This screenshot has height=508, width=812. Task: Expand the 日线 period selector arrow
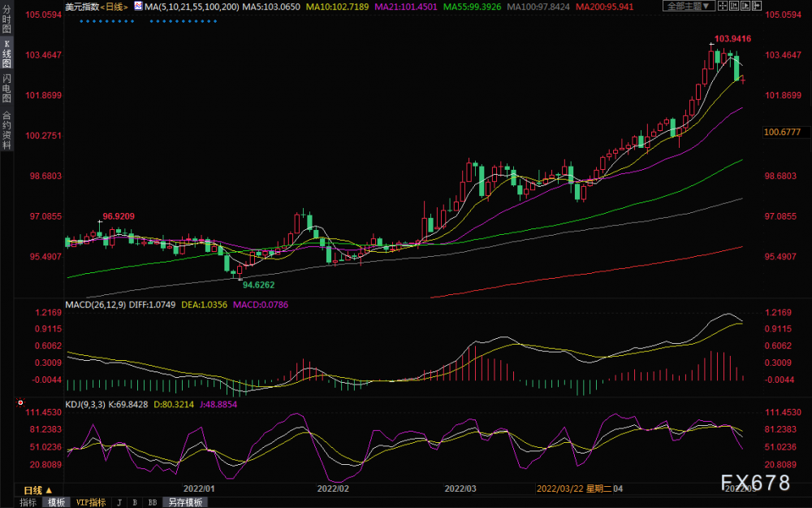[x=49, y=490]
